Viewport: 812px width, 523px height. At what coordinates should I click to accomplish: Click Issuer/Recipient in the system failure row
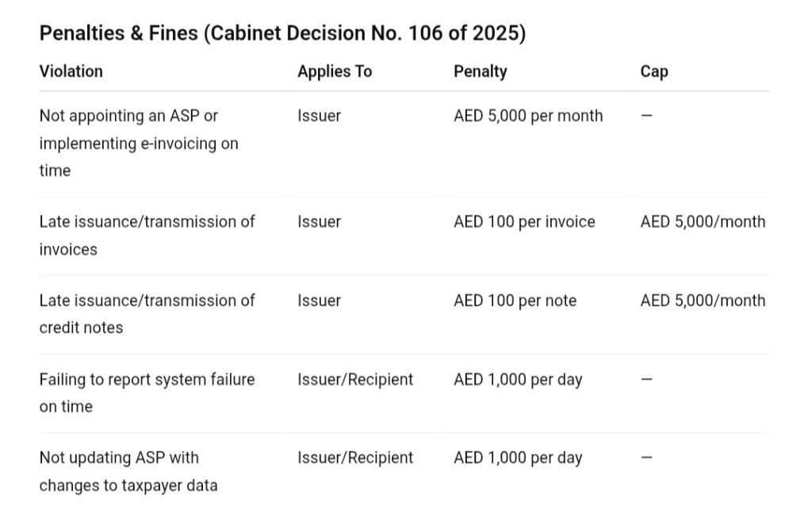click(355, 380)
